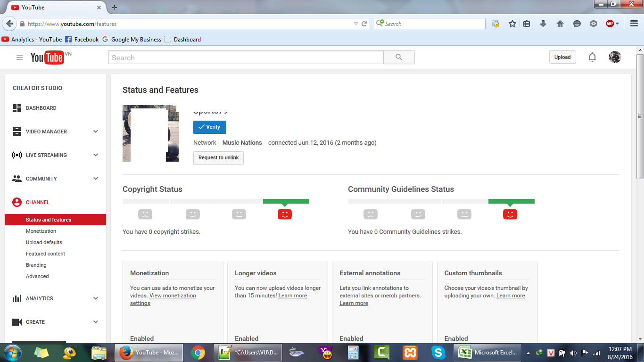Open the YouTube notifications bell
This screenshot has height=362, width=644.
592,58
